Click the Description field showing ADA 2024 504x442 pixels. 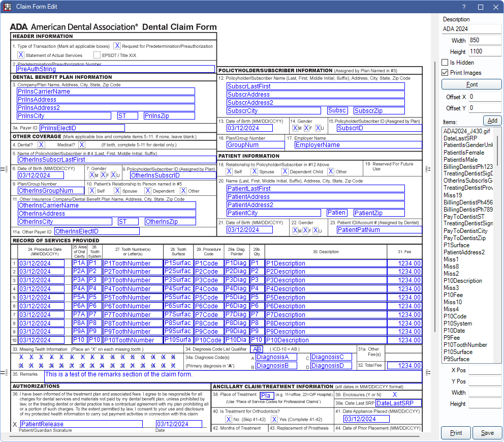tap(471, 29)
